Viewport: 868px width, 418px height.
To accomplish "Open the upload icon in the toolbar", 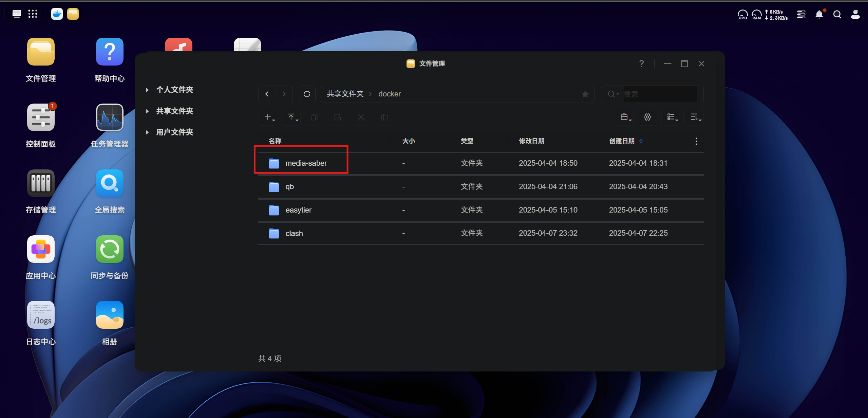I will coord(291,117).
